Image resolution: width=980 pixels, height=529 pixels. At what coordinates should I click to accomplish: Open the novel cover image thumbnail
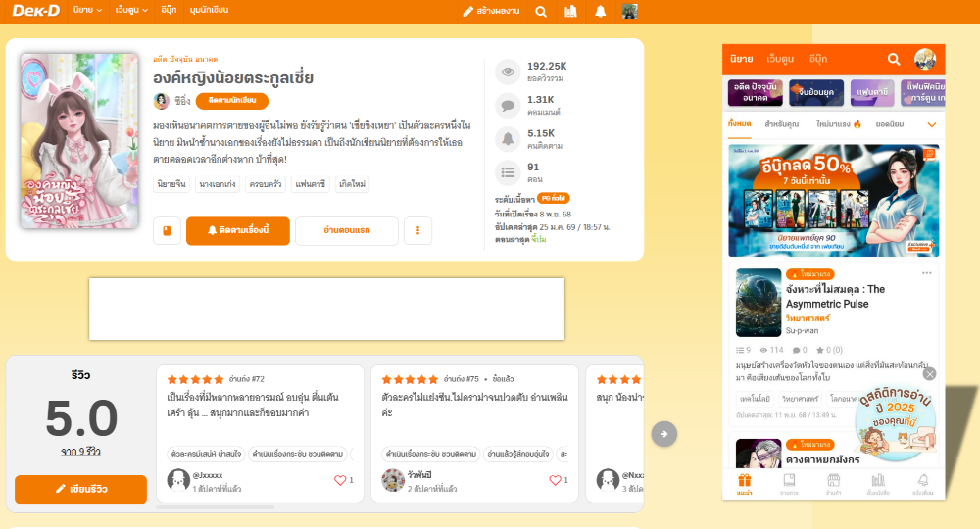point(79,141)
